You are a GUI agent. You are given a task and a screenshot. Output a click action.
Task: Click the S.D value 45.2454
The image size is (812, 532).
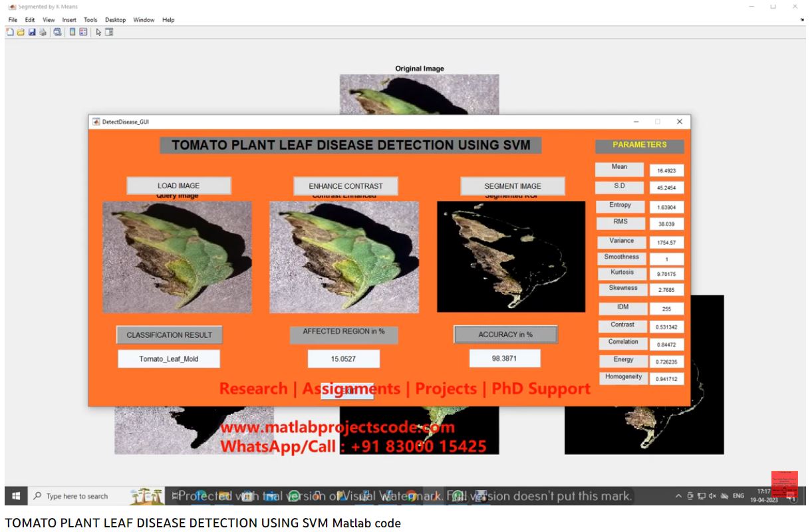coord(666,188)
